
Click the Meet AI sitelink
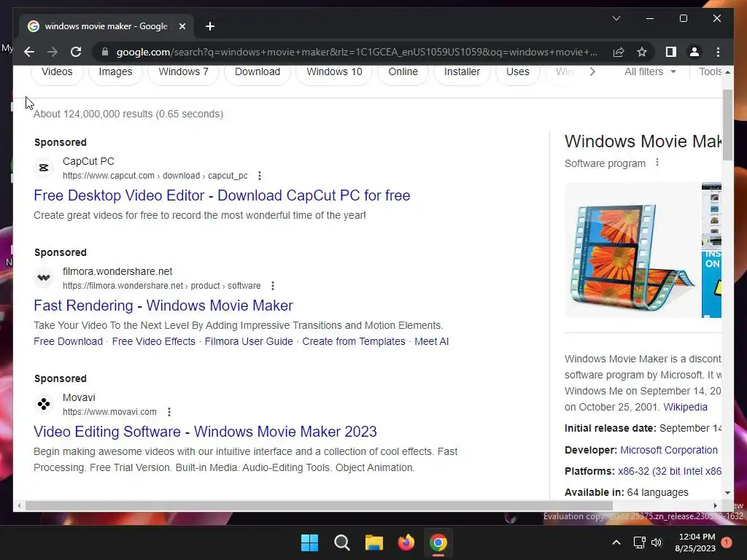coord(432,341)
